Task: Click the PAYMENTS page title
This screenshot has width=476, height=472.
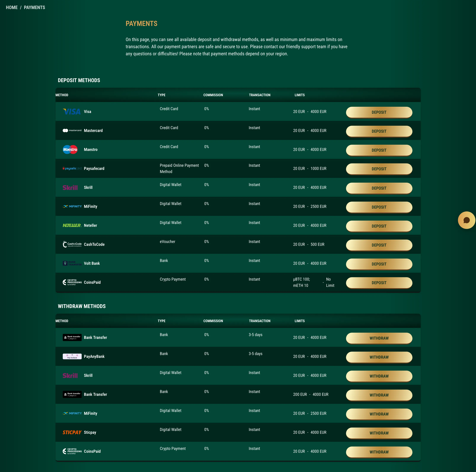Action: tap(141, 23)
